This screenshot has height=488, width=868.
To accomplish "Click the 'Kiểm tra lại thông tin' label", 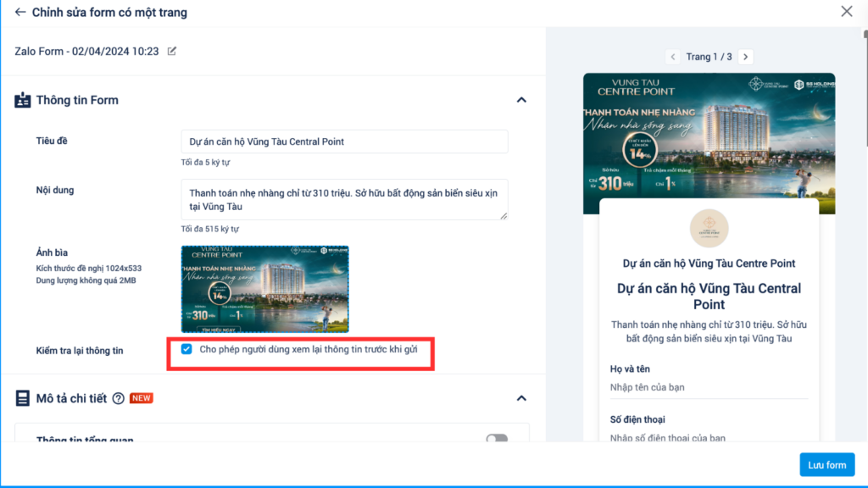I will (80, 351).
